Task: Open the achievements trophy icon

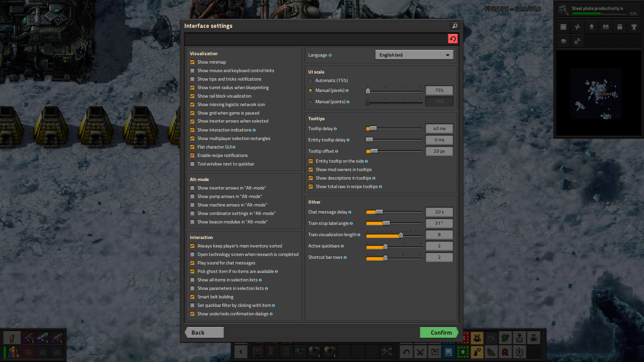Action: tap(634, 27)
